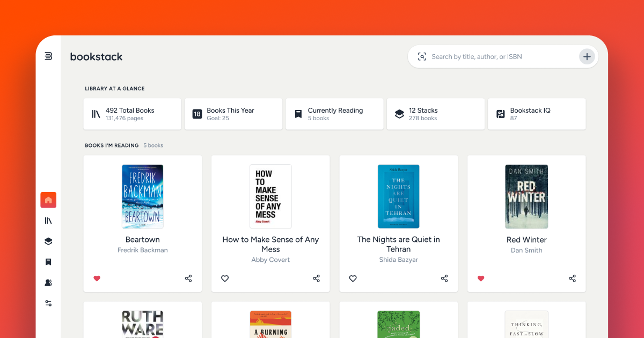This screenshot has width=644, height=338.
Task: Open the Bookstack IQ card
Action: point(537,114)
